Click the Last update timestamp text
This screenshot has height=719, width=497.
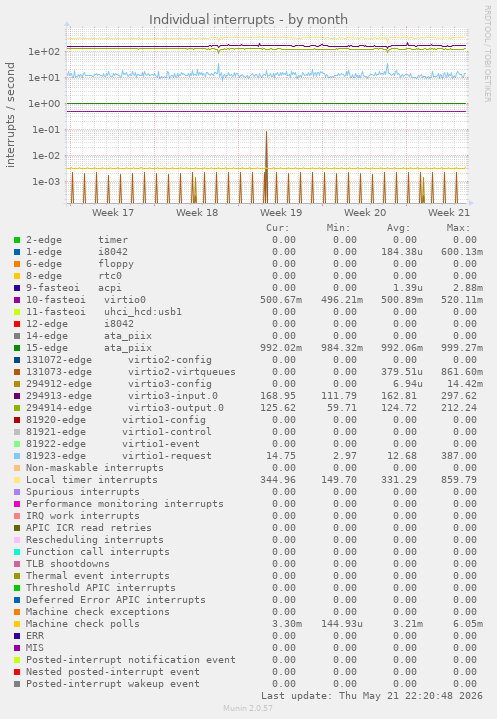point(372,696)
